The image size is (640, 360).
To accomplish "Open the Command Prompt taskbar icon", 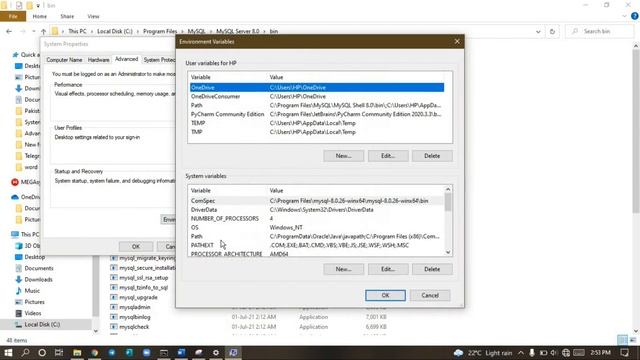I will click(164, 353).
